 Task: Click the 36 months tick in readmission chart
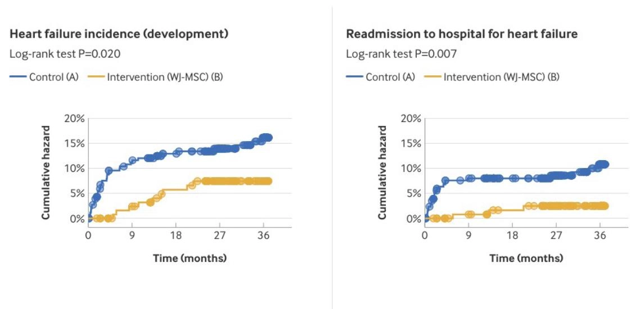600,237
